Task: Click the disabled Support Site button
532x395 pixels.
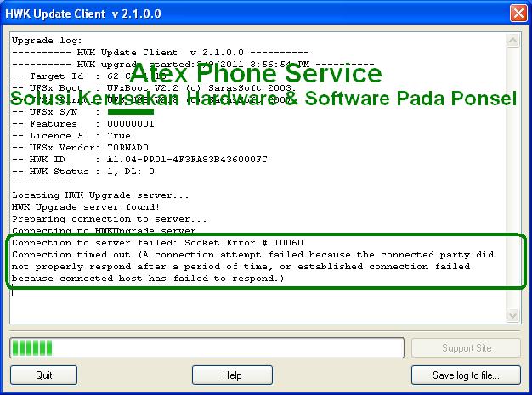Action: [466, 348]
